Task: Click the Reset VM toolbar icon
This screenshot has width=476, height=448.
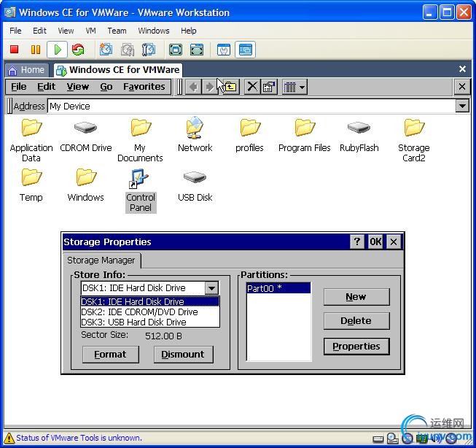Action: 77,50
